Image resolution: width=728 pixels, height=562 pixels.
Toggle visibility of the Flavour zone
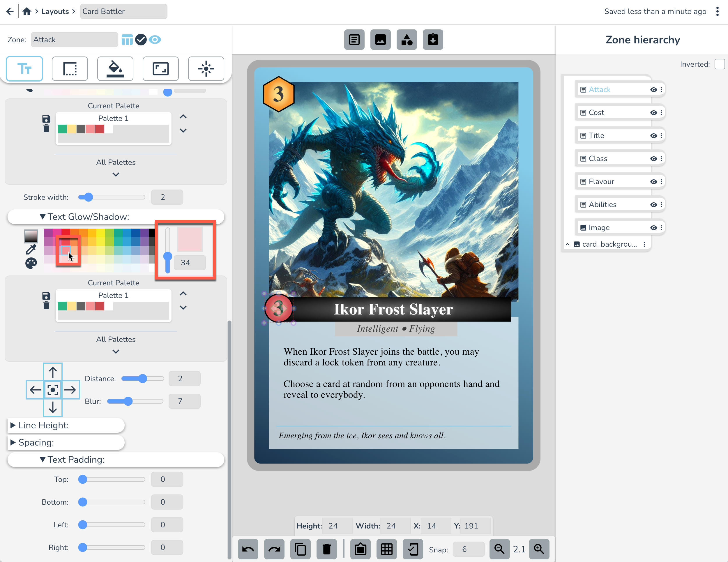[x=653, y=182]
